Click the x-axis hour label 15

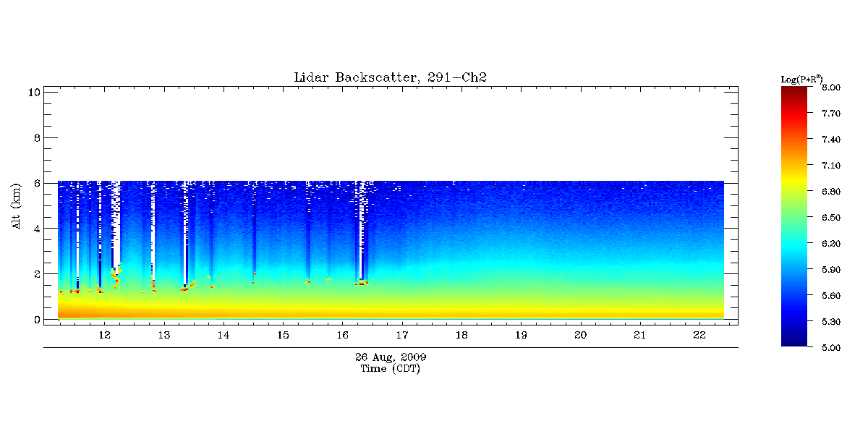pyautogui.click(x=283, y=336)
